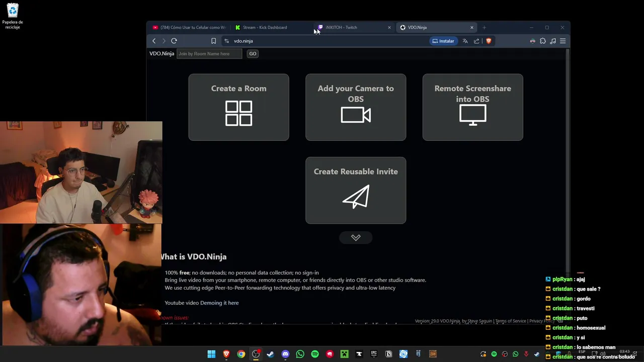Open Brave from the taskbar
The height and width of the screenshot is (362, 644).
[226, 354]
